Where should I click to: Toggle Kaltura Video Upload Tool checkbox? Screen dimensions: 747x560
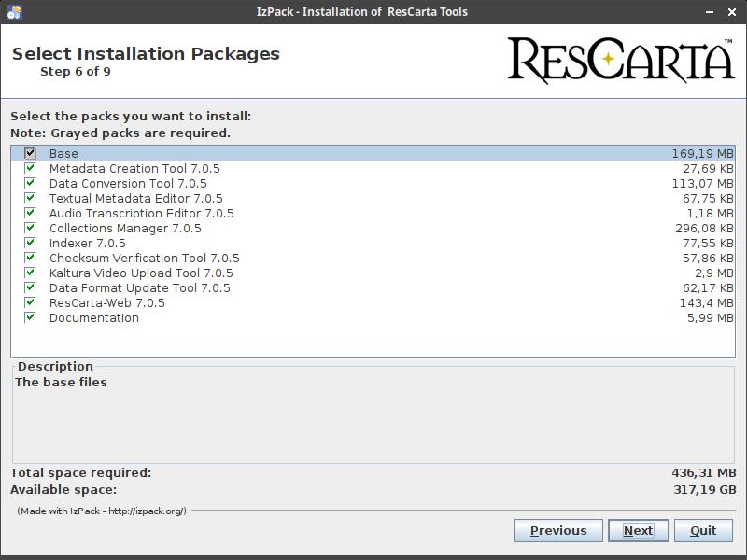(x=30, y=273)
